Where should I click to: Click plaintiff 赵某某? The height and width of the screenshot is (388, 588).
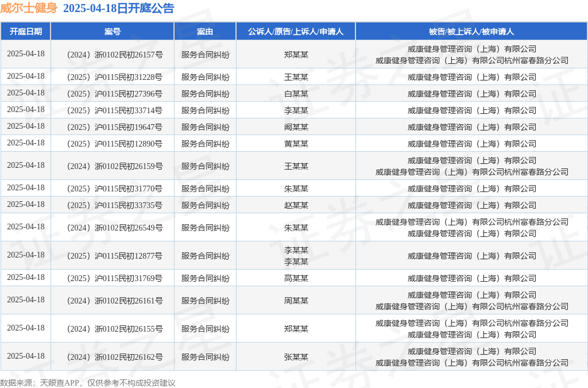point(296,205)
